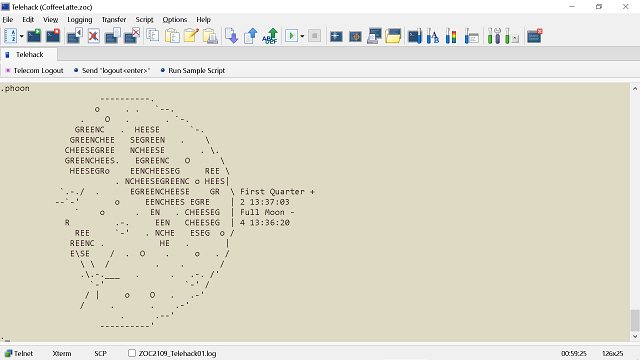640x360 pixels.
Task: Toggle the ZOC2109_Telehack01.log logging checkbox
Action: [132, 353]
